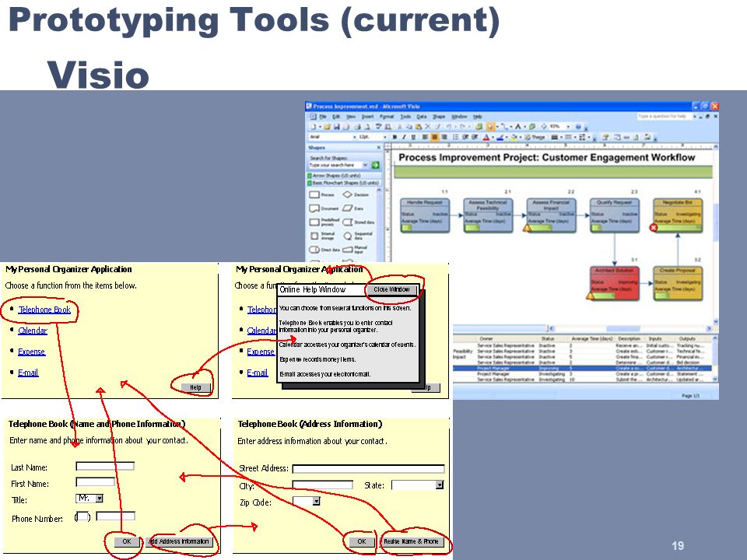Click warning triangle on Assess Financial Impact shape
The image size is (747, 560).
528,228
